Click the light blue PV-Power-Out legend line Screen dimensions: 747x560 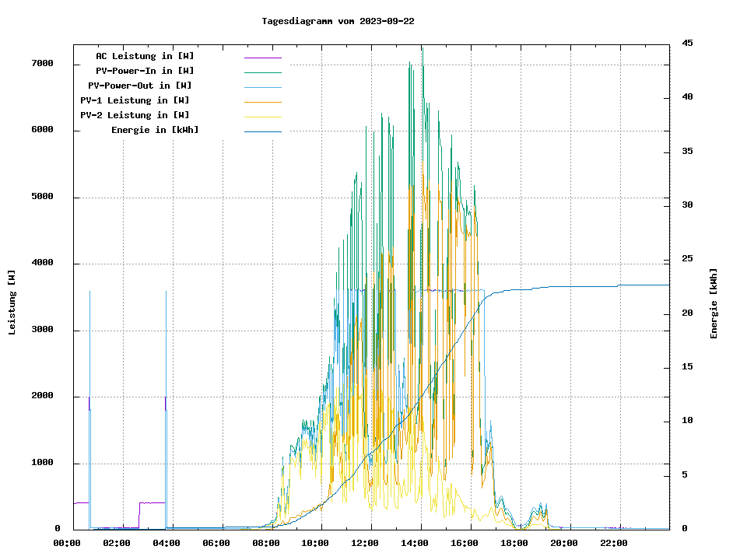point(262,87)
